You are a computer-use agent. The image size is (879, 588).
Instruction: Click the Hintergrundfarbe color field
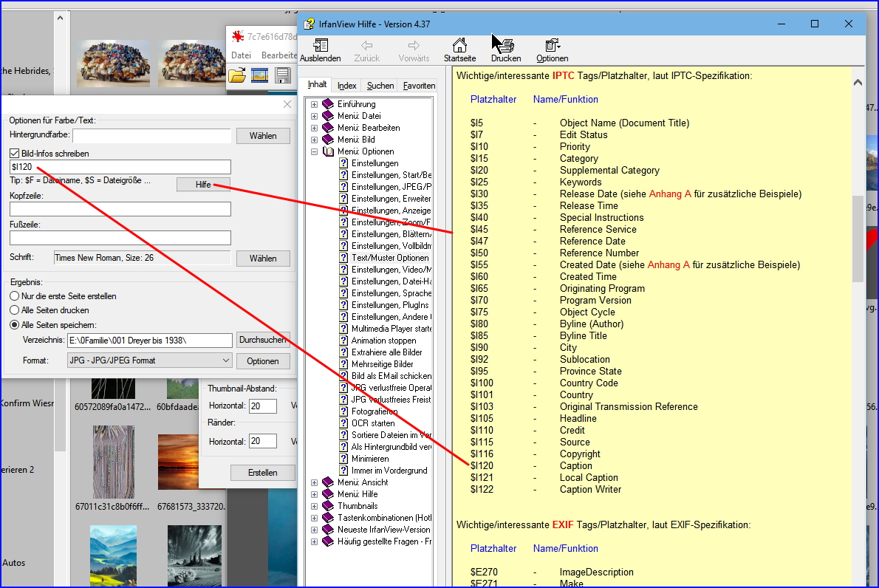pyautogui.click(x=151, y=136)
